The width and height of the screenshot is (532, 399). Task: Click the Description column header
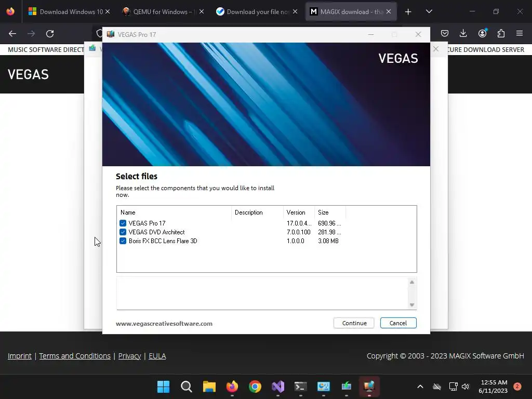258,212
